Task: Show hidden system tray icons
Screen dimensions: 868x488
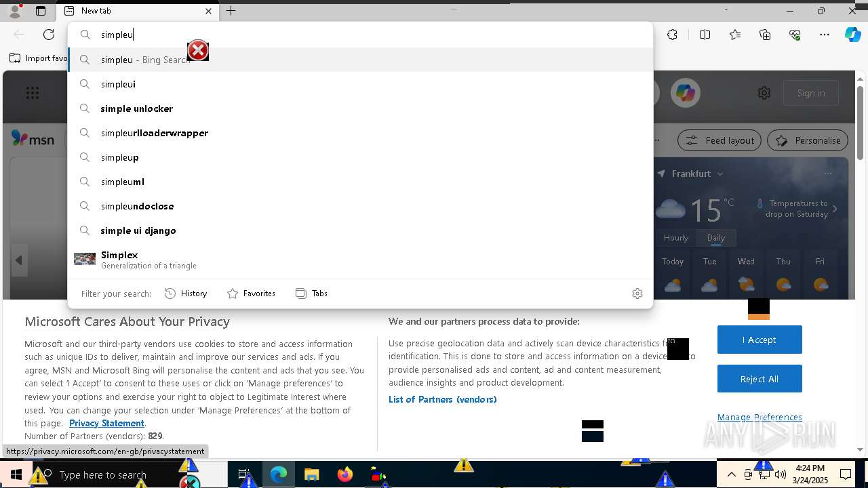Action: (x=732, y=474)
